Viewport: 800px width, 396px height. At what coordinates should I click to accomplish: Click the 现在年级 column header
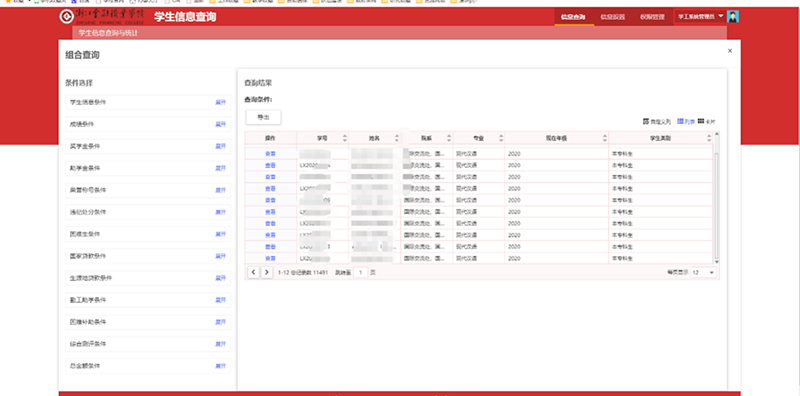point(556,138)
